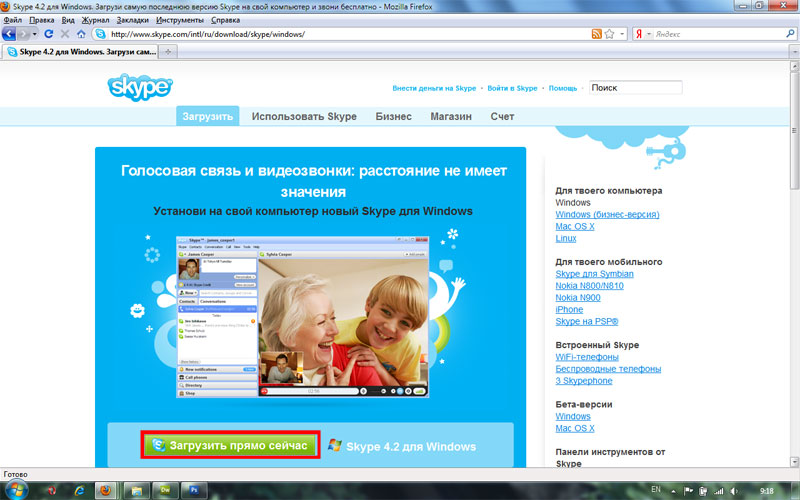800x500 pixels.
Task: Click the Skype logo
Action: pos(140,87)
